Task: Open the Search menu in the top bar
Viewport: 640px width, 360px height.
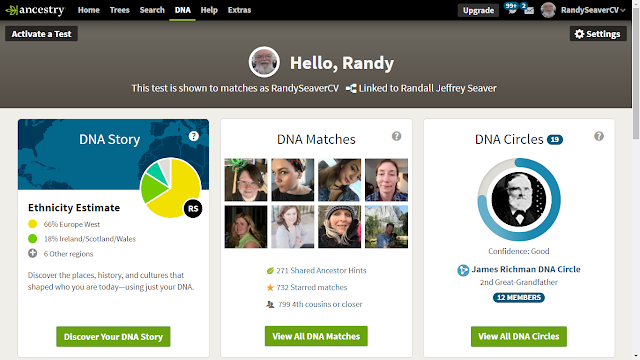Action: coord(152,10)
